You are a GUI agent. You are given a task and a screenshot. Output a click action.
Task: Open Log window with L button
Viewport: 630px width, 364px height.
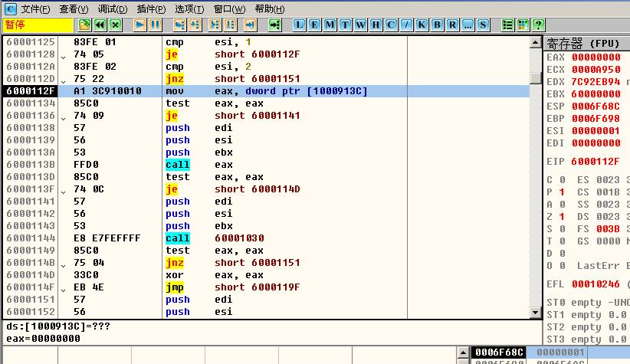point(300,25)
